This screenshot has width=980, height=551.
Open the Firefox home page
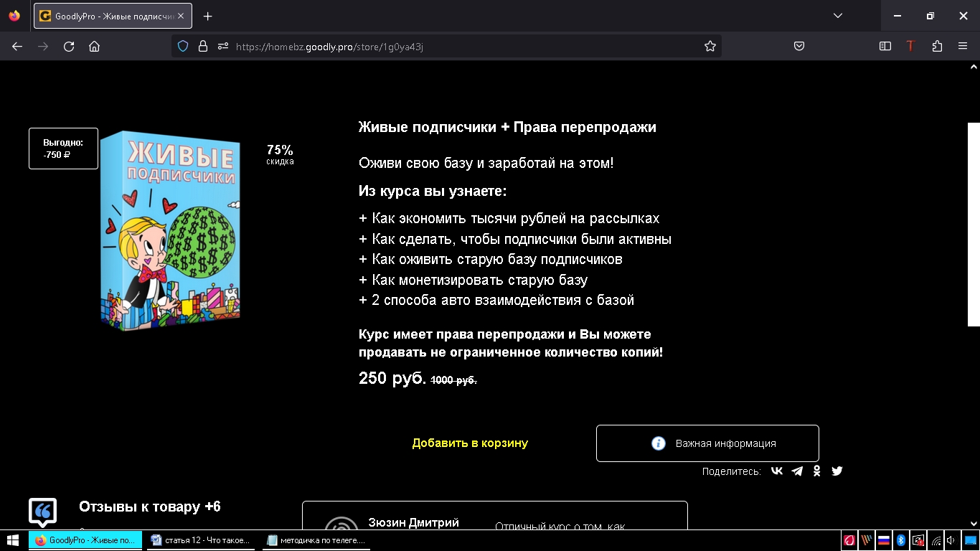pyautogui.click(x=94, y=46)
